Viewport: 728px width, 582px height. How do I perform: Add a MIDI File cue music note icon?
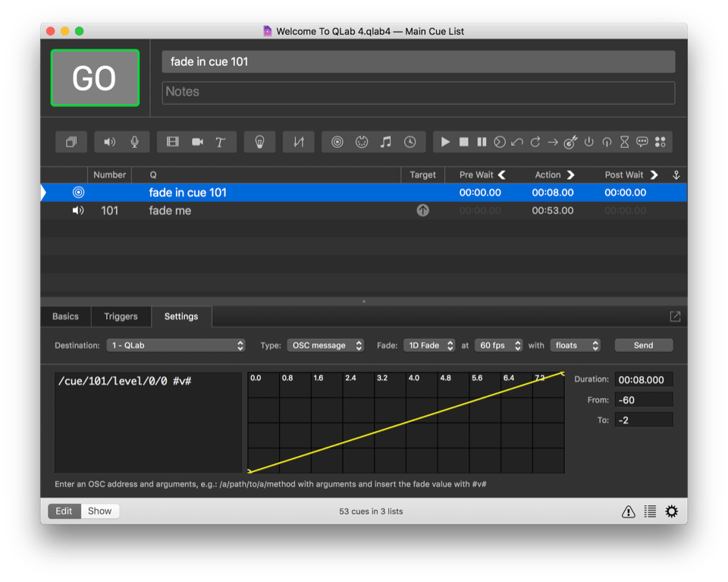click(386, 142)
